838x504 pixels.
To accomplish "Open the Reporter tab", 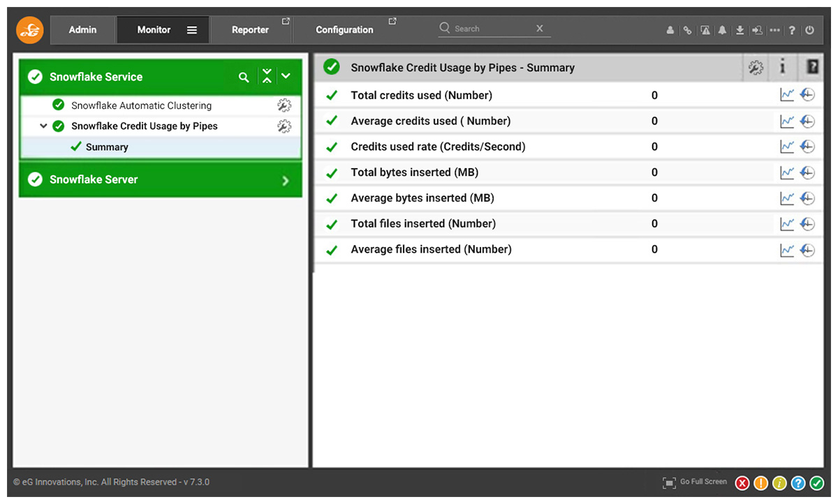I will pyautogui.click(x=250, y=30).
